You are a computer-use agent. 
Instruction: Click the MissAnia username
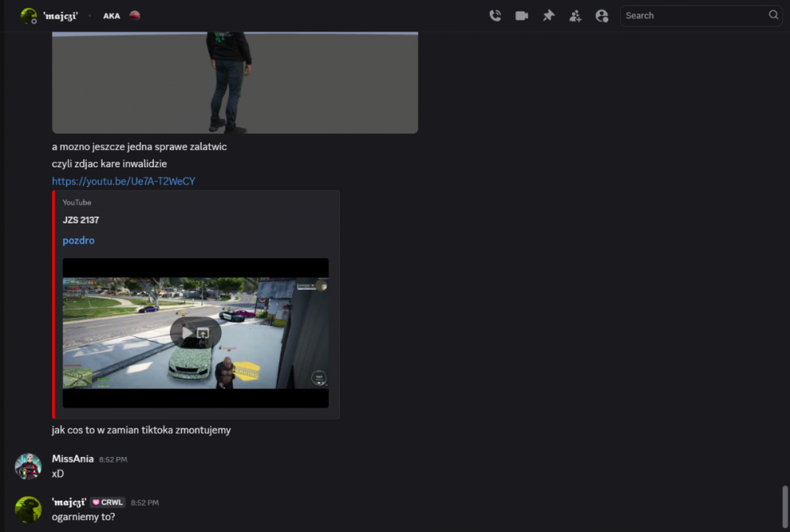click(x=73, y=459)
